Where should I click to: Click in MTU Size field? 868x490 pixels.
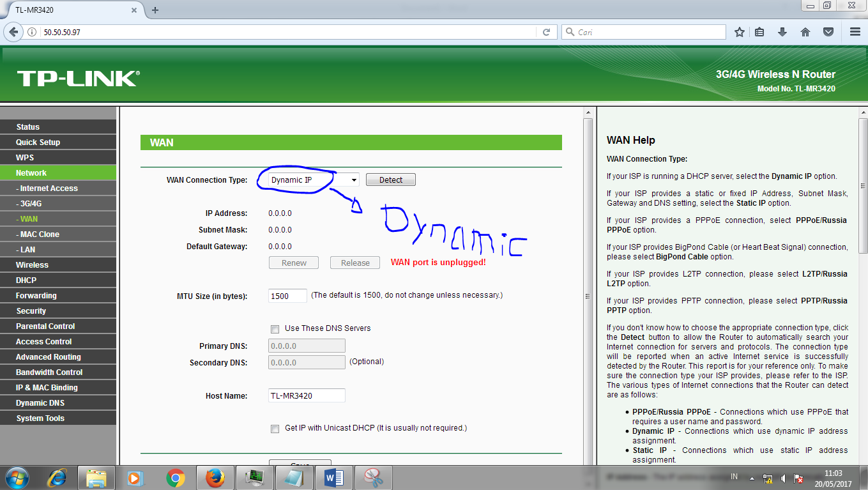click(x=287, y=296)
